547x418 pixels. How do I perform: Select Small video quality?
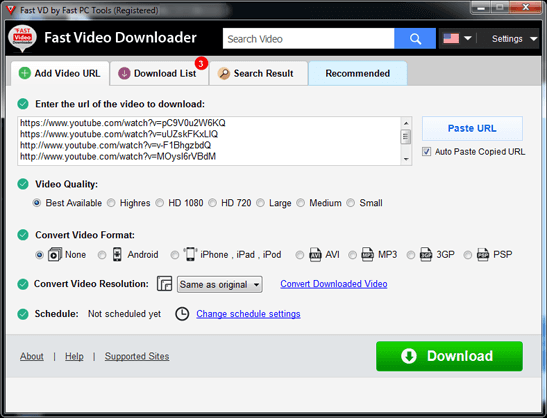pyautogui.click(x=351, y=203)
